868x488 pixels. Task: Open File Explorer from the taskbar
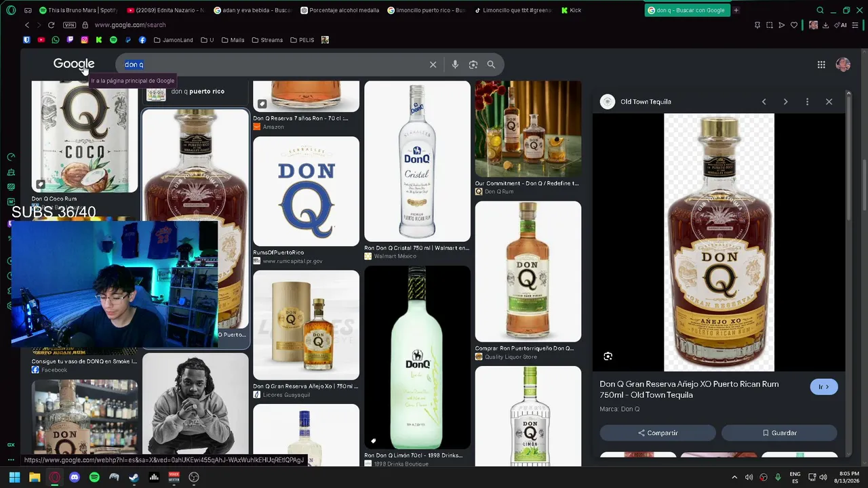(35, 477)
